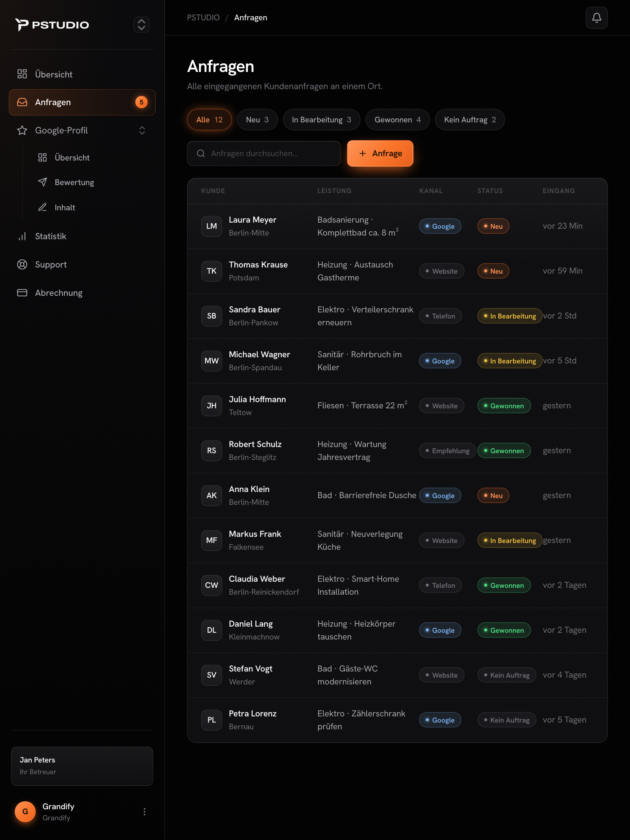Image resolution: width=630 pixels, height=840 pixels.
Task: Click the Anfragen durchsuchen search field
Action: tap(264, 153)
